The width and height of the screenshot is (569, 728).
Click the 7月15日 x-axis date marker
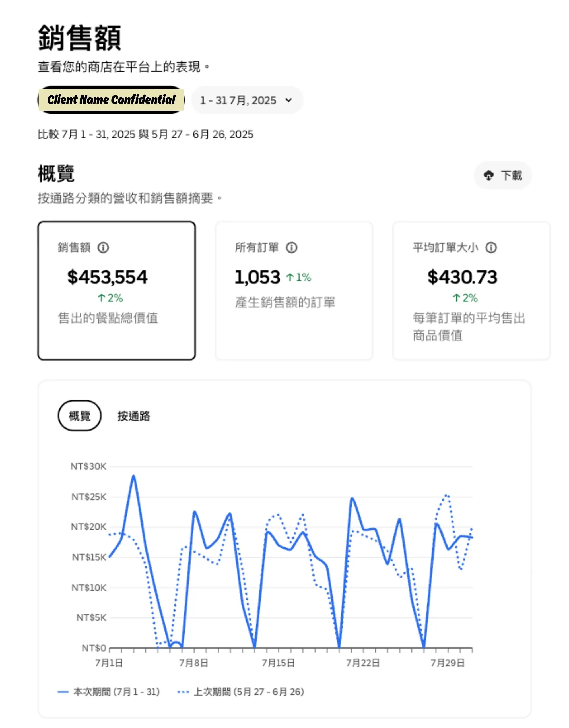(278, 663)
